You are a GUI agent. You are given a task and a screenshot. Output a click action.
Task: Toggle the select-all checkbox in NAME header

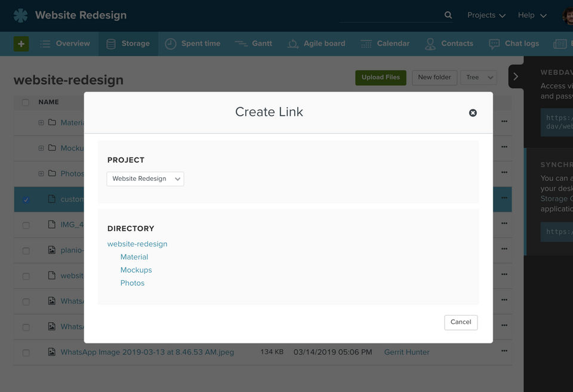26,103
